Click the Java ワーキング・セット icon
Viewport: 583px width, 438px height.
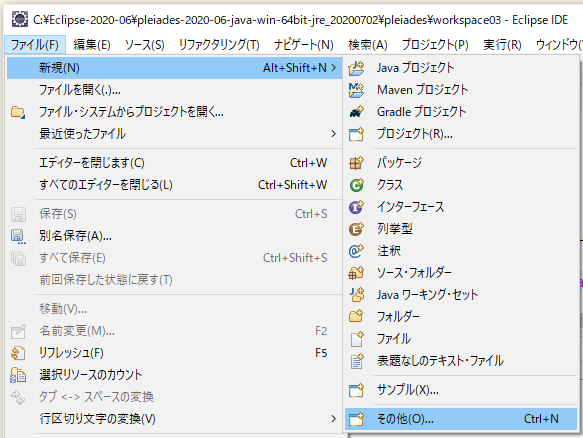coord(357,295)
